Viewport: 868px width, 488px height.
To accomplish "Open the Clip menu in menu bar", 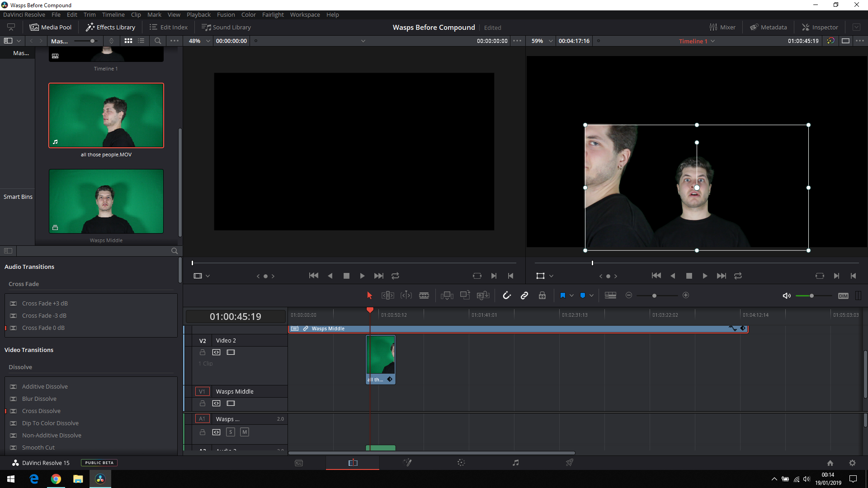I will [135, 14].
